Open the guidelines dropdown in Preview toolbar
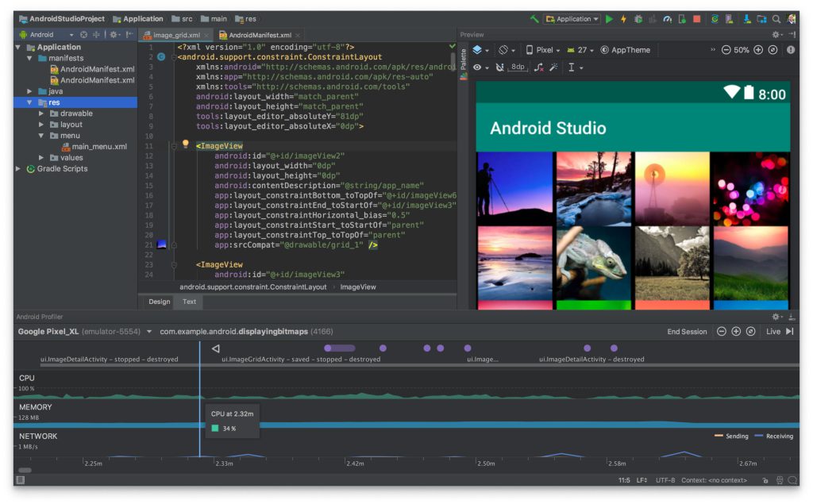The image size is (813, 504). tap(575, 67)
